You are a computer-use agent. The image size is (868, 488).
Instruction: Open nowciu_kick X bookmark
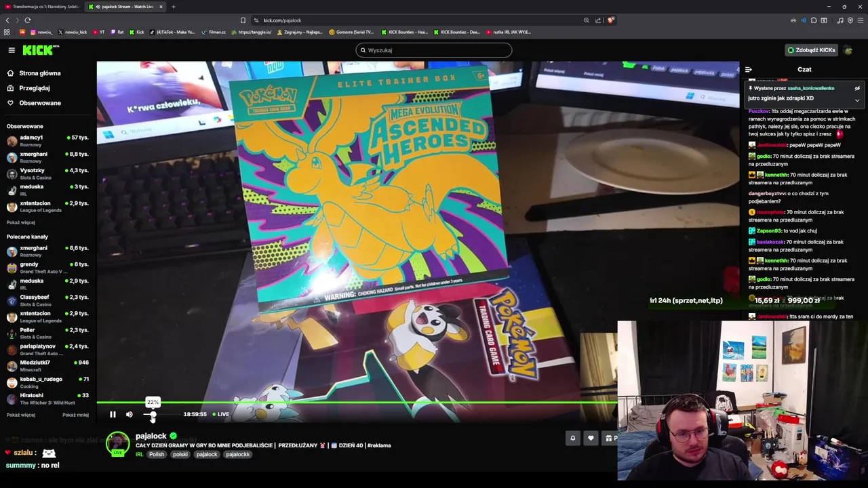click(73, 32)
